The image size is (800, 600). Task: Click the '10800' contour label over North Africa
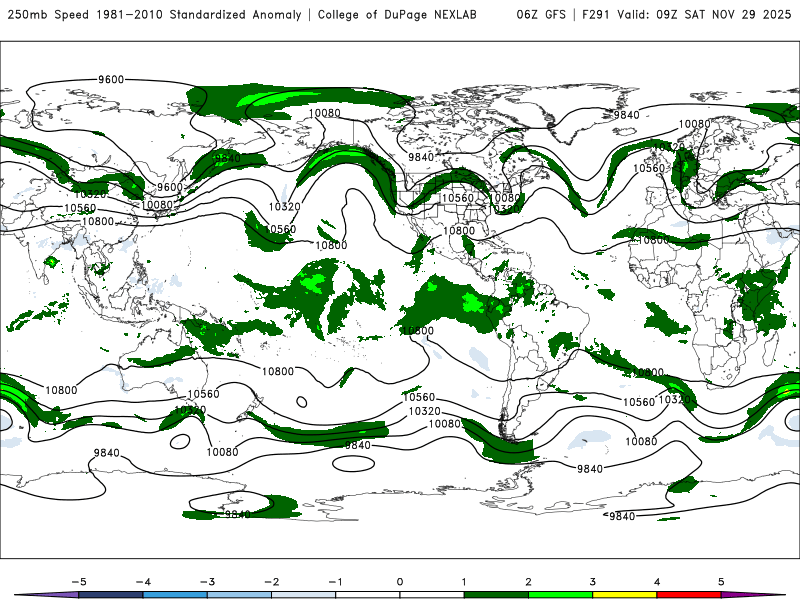pos(653,240)
